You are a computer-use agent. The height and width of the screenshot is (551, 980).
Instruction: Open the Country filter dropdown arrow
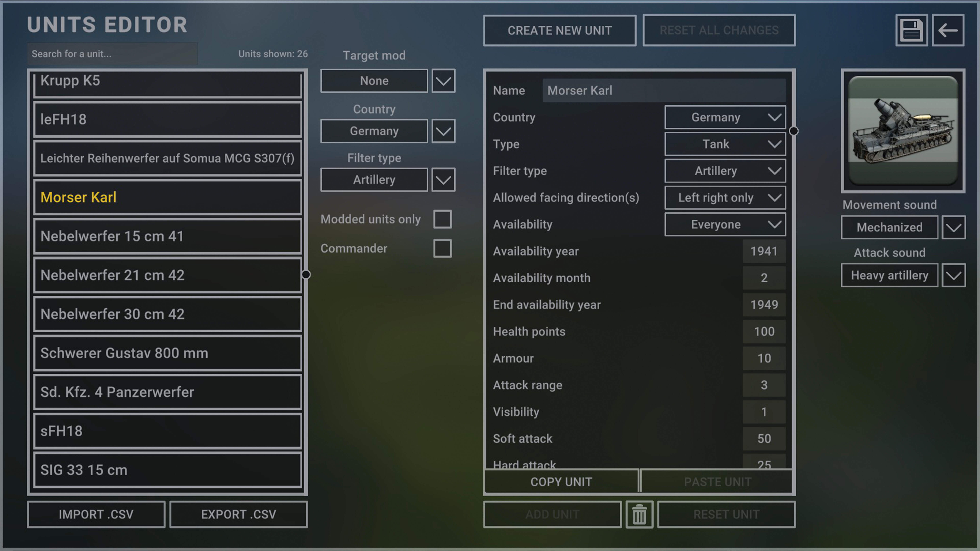(x=443, y=131)
